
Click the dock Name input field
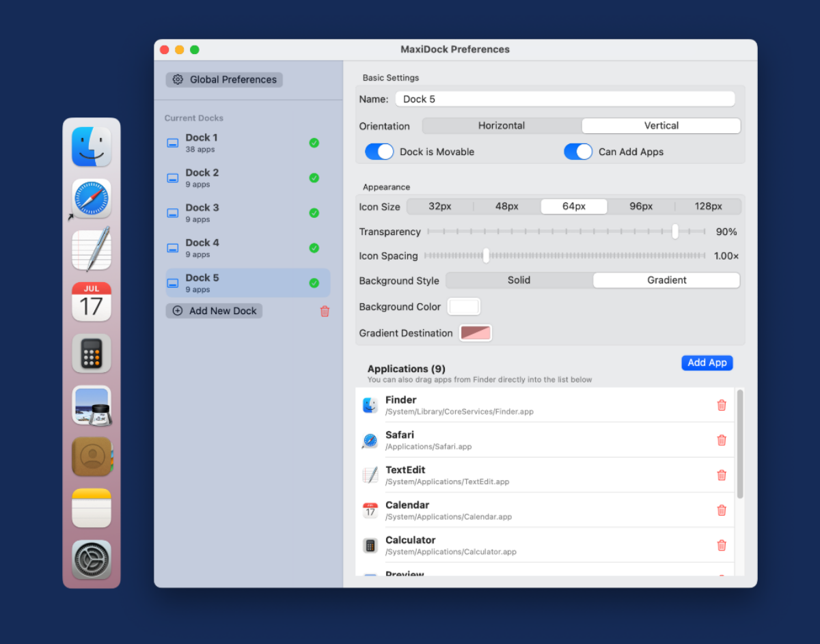click(x=565, y=99)
